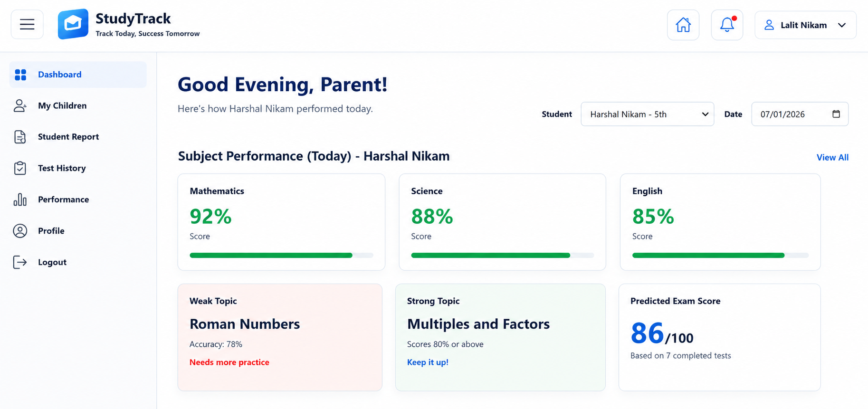Image resolution: width=868 pixels, height=409 pixels.
Task: Click Scores 80% or above text
Action: click(x=445, y=344)
